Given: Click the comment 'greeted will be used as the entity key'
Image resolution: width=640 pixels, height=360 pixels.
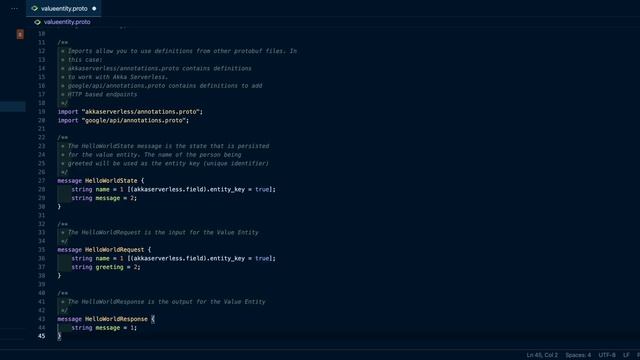Looking at the screenshot, I should [x=168, y=163].
